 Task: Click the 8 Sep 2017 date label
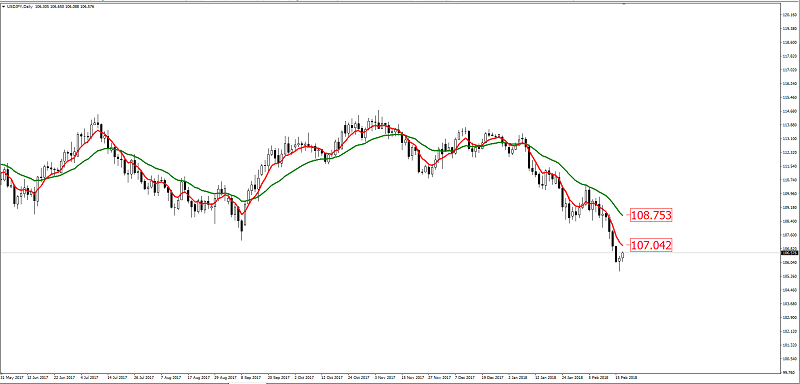pyautogui.click(x=251, y=377)
